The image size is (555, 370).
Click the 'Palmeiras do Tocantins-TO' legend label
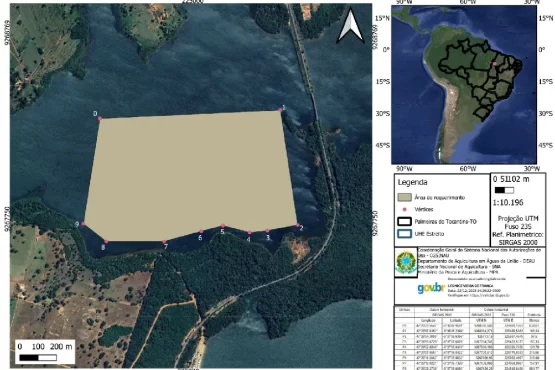446,222
